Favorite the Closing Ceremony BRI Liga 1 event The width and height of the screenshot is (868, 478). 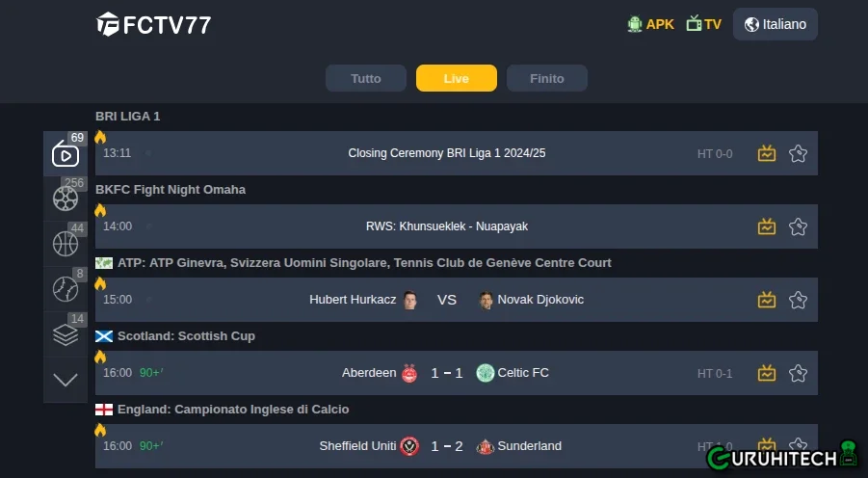(798, 153)
